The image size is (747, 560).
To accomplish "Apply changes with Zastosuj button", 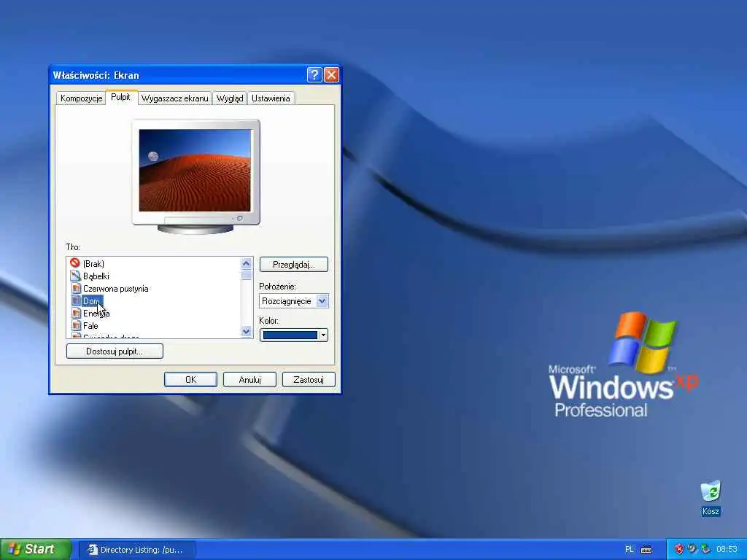I will pyautogui.click(x=309, y=379).
